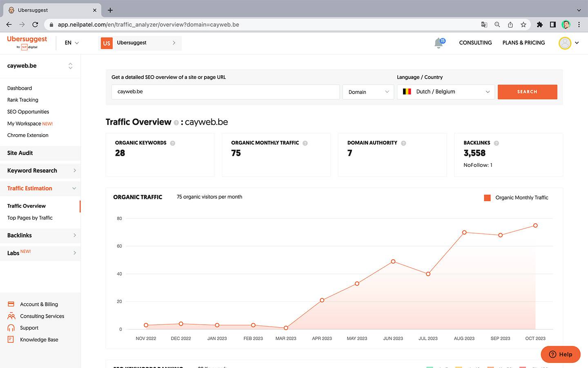Open Dashboard in the sidebar
The width and height of the screenshot is (588, 368).
(20, 88)
